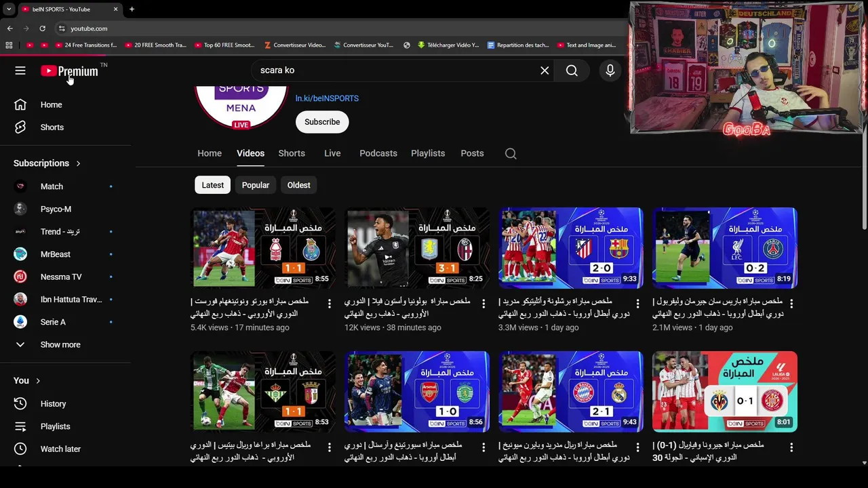The image size is (868, 488).
Task: Open Home in the sidebar
Action: pos(66,105)
